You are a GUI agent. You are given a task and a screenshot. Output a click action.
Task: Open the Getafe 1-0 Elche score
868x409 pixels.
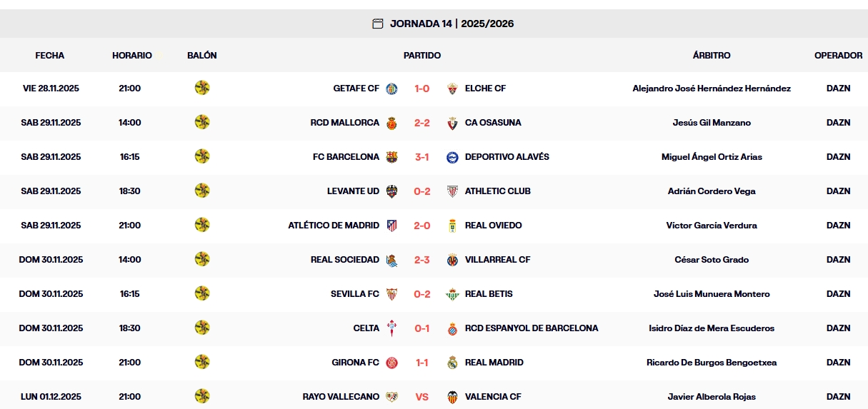point(421,89)
